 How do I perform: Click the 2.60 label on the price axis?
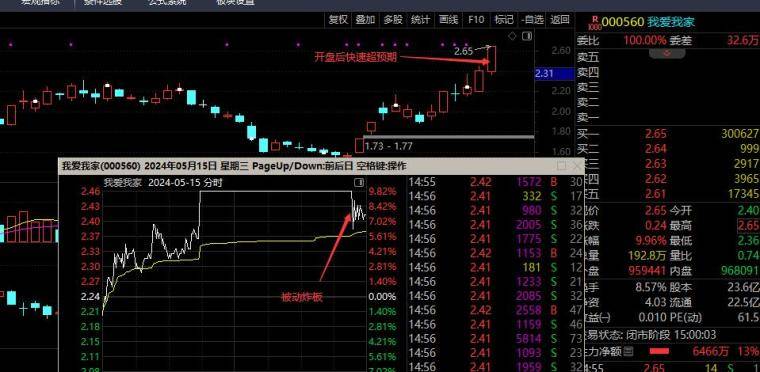[x=561, y=50]
